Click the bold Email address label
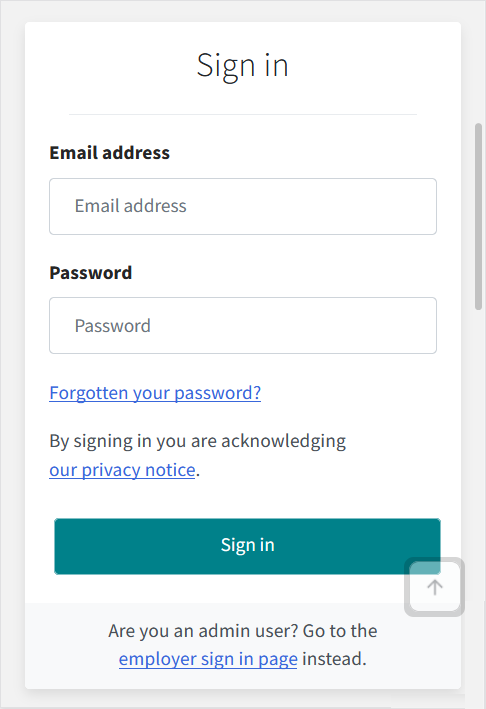The height and width of the screenshot is (709, 486). [x=109, y=153]
